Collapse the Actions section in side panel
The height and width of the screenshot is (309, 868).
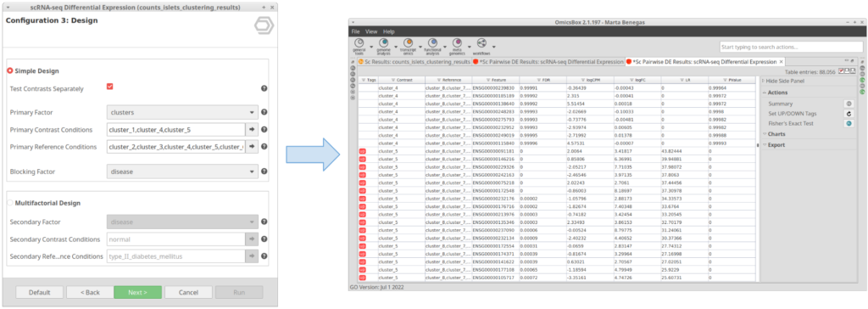tap(765, 93)
